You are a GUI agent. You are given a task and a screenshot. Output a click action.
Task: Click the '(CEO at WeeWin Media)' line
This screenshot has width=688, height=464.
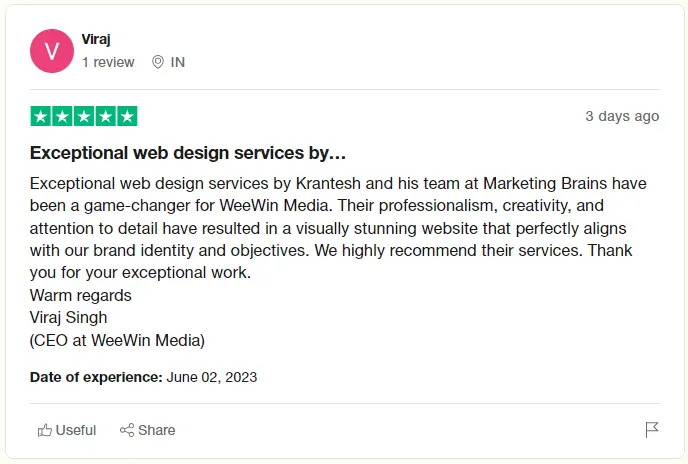pos(117,340)
